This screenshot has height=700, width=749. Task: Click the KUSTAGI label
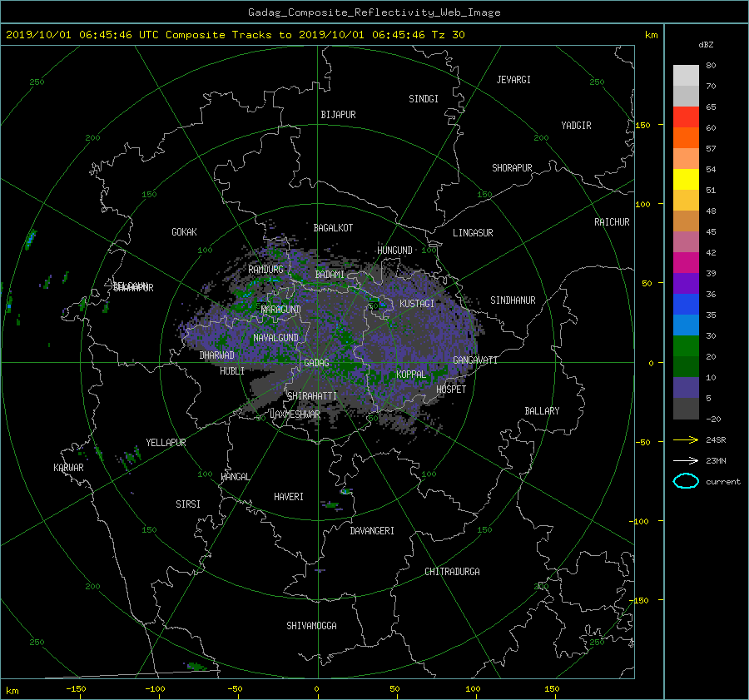[417, 304]
